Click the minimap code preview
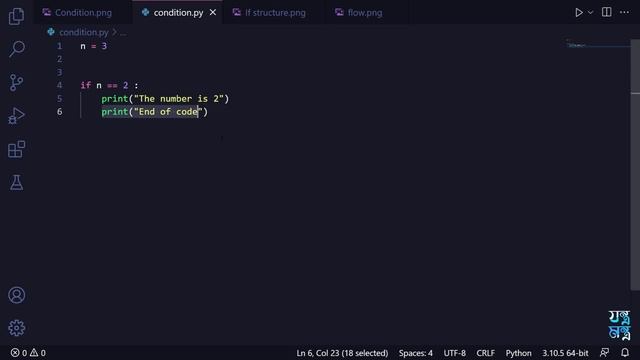The height and width of the screenshot is (360, 640). coord(576,44)
